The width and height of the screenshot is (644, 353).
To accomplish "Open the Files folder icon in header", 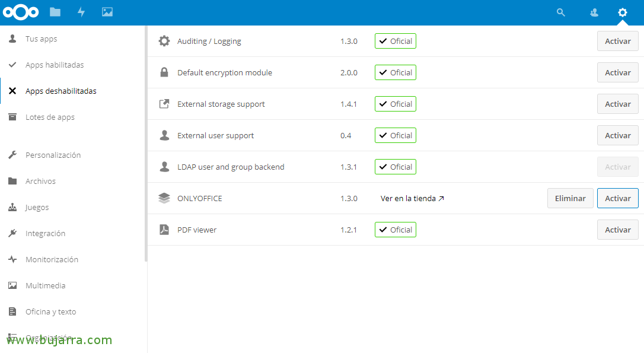I will click(55, 12).
